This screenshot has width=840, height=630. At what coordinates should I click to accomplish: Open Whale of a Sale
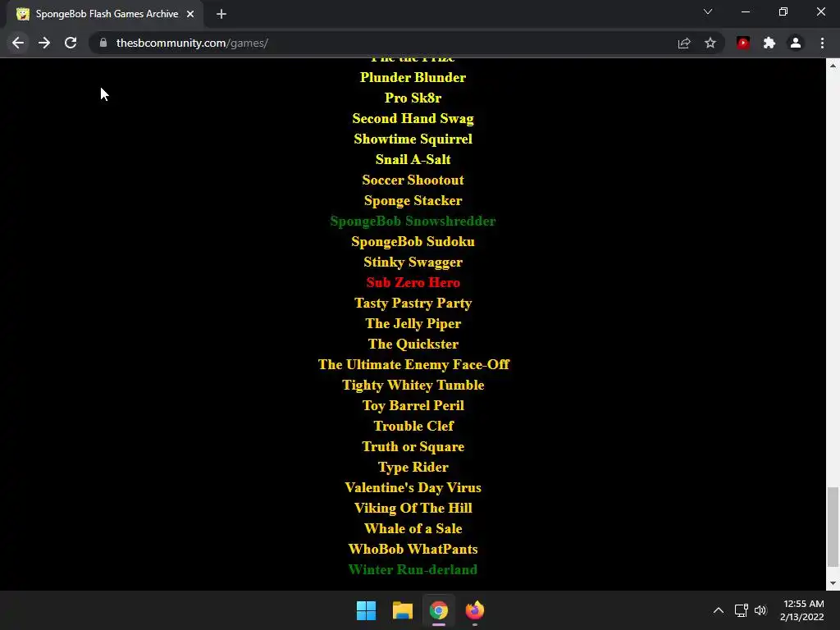(413, 529)
